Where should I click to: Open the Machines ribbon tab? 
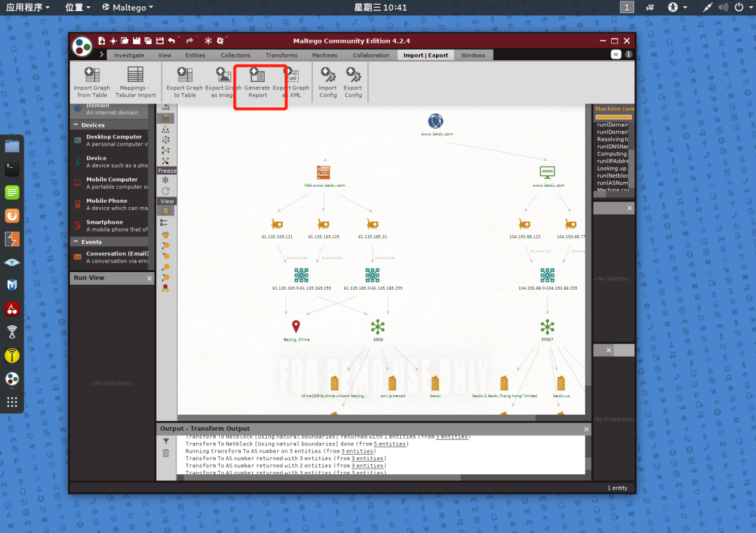(x=325, y=55)
